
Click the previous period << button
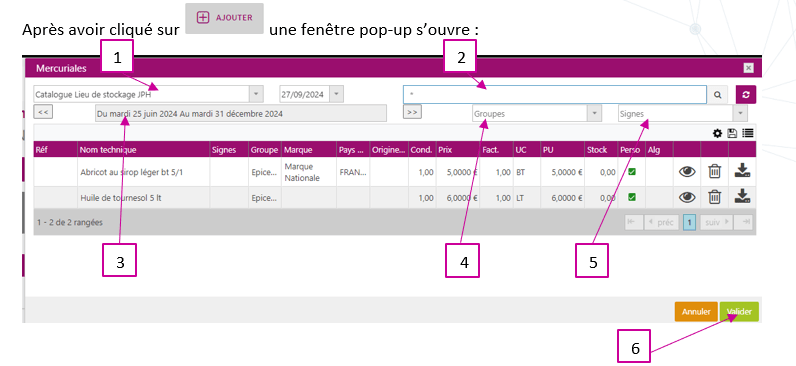click(x=43, y=111)
